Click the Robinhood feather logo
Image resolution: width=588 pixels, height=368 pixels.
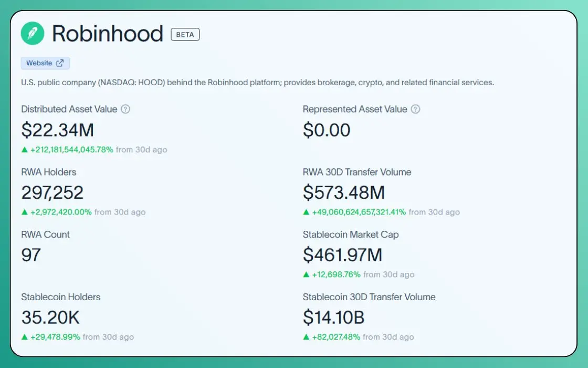[x=33, y=34]
